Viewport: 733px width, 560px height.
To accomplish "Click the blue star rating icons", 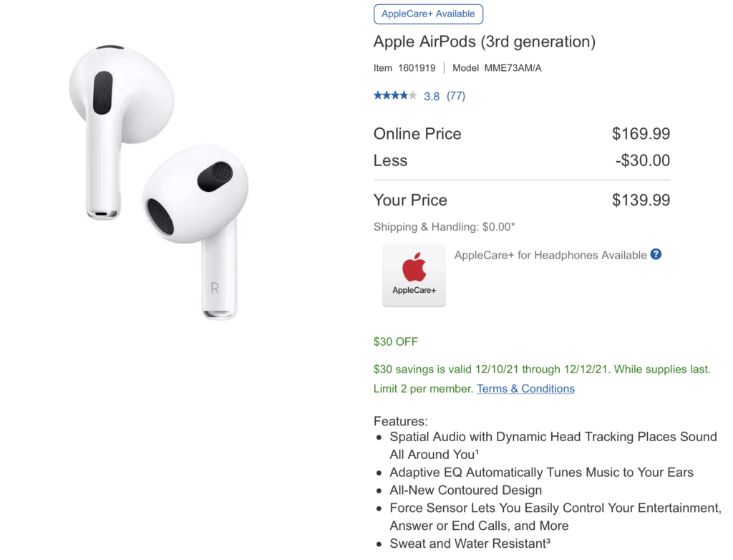I will (x=394, y=96).
